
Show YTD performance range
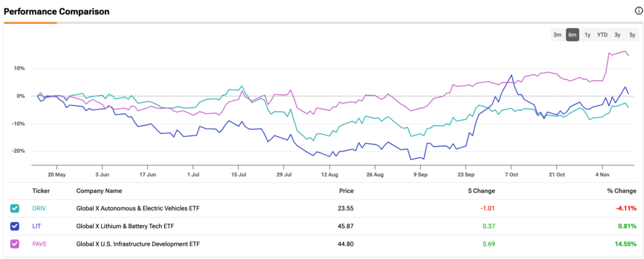(602, 35)
